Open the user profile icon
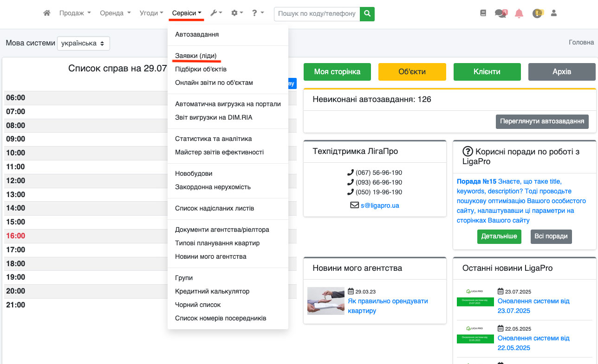 point(553,13)
